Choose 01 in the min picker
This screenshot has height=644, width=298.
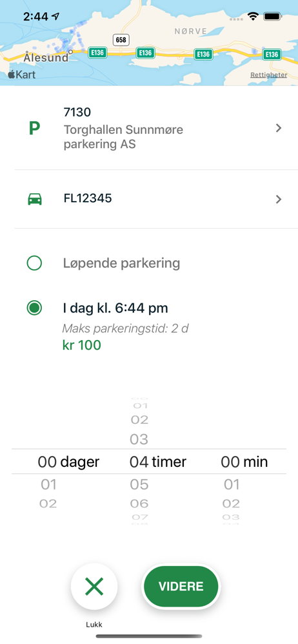click(232, 485)
